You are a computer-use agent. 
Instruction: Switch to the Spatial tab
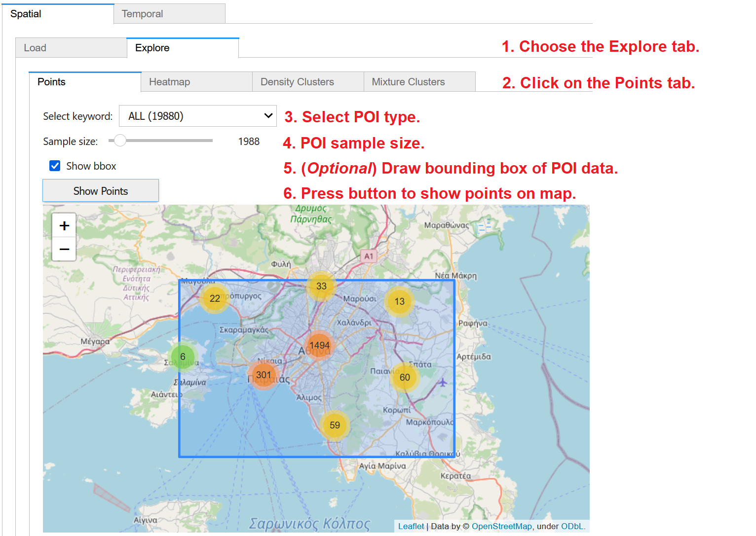tap(58, 14)
